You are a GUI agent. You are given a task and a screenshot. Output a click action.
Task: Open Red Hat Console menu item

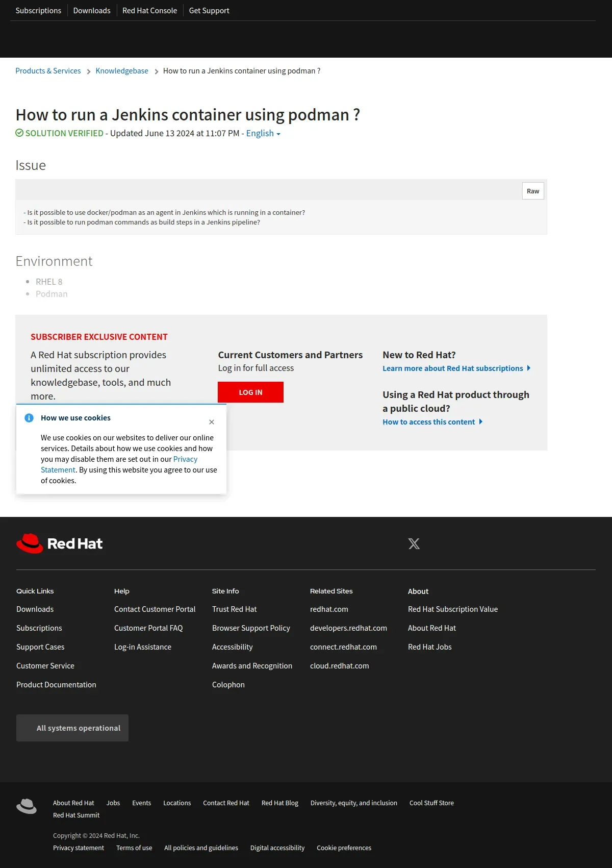150,10
